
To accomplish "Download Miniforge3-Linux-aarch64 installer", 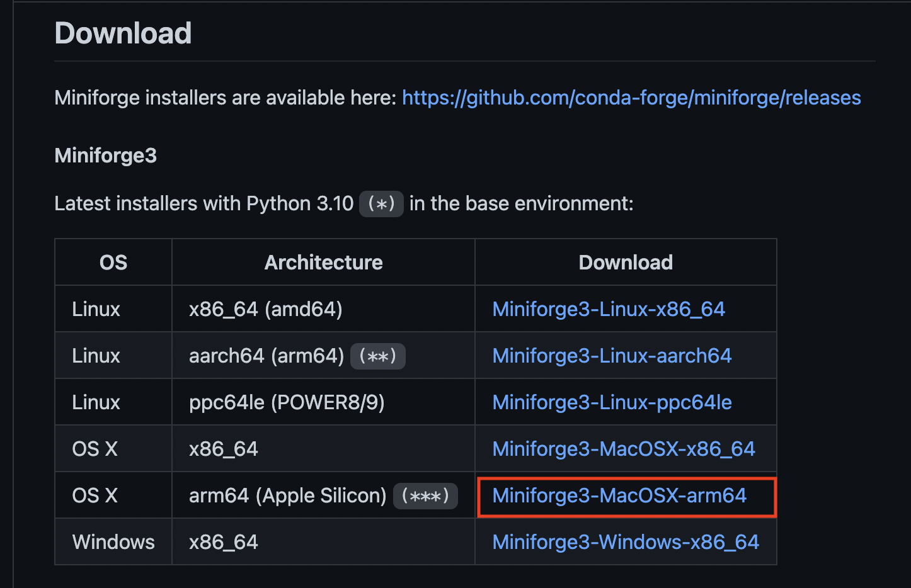I will 612,356.
